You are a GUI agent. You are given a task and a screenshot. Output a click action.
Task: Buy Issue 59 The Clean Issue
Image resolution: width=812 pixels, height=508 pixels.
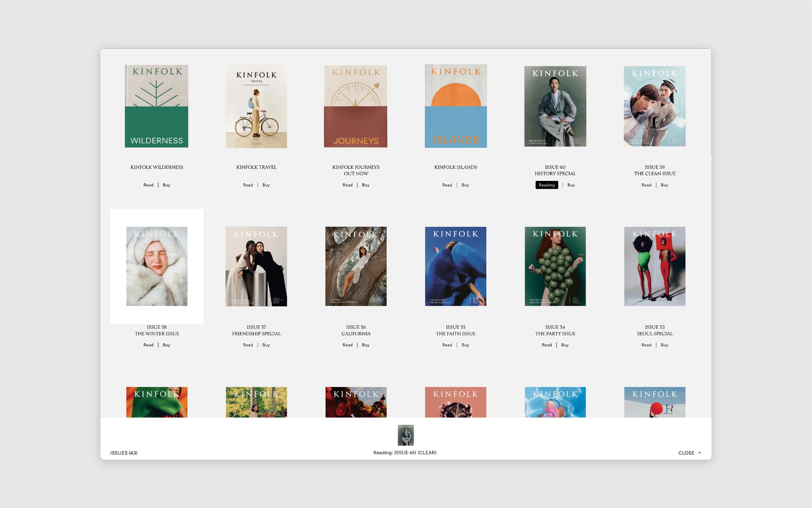pyautogui.click(x=664, y=185)
